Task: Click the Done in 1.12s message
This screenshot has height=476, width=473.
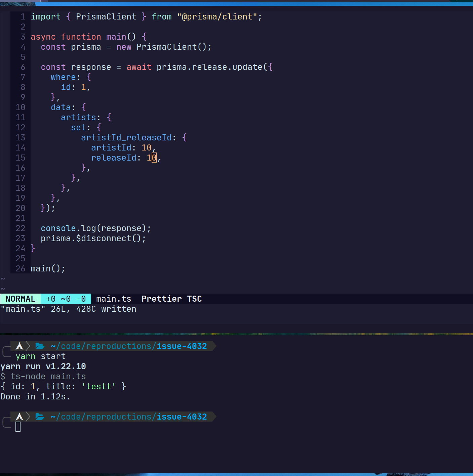Action: click(35, 396)
